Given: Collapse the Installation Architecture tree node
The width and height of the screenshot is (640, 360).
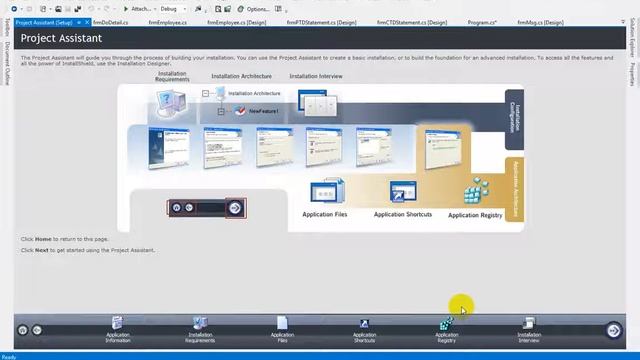Looking at the screenshot, I should point(205,93).
